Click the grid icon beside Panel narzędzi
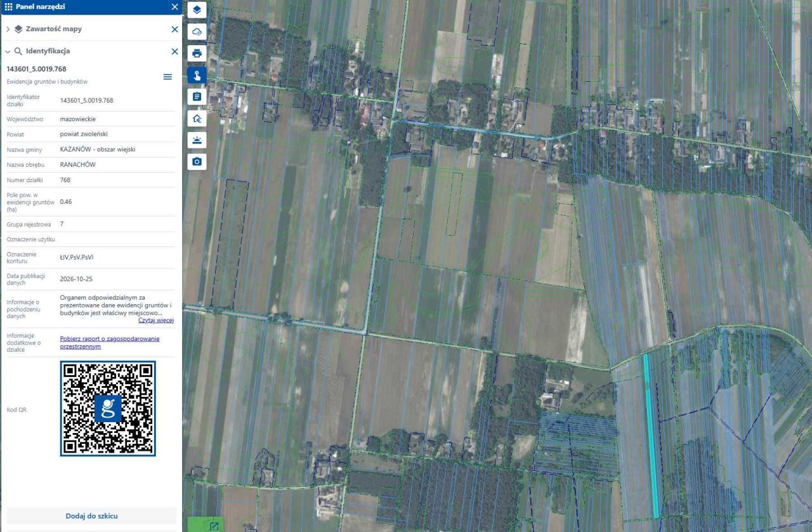812x532 pixels. [x=8, y=7]
